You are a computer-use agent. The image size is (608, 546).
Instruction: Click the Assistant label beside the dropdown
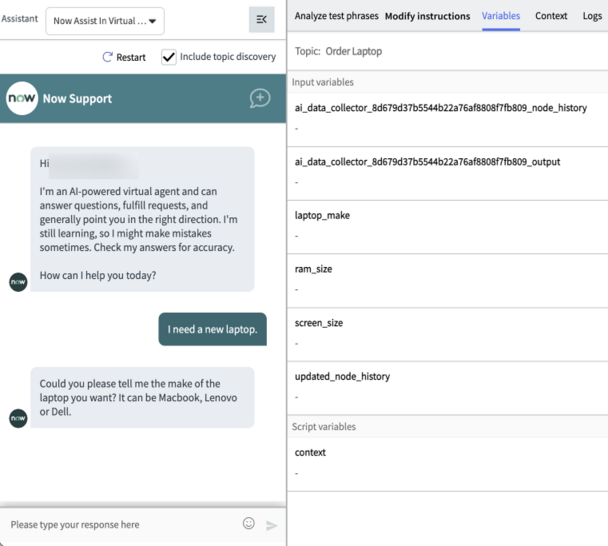pos(19,19)
